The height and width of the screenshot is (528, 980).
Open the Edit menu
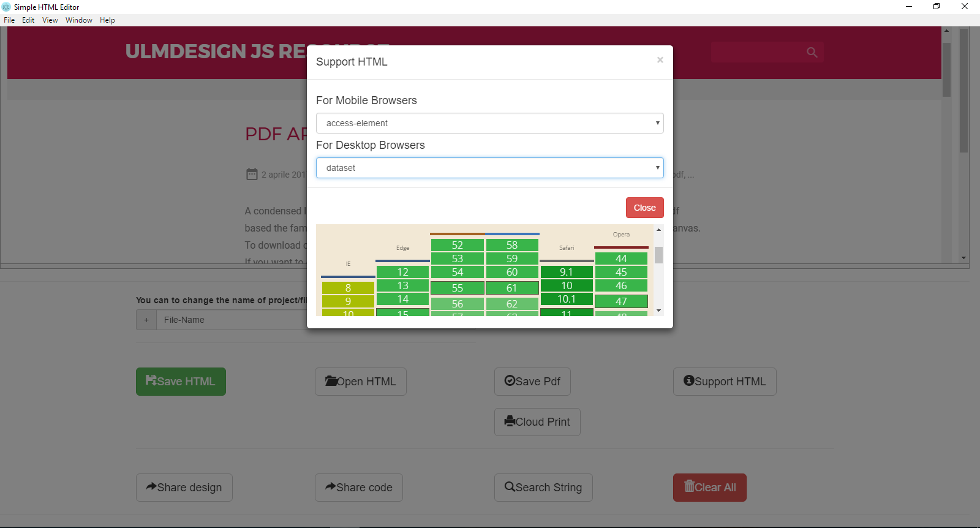coord(28,20)
